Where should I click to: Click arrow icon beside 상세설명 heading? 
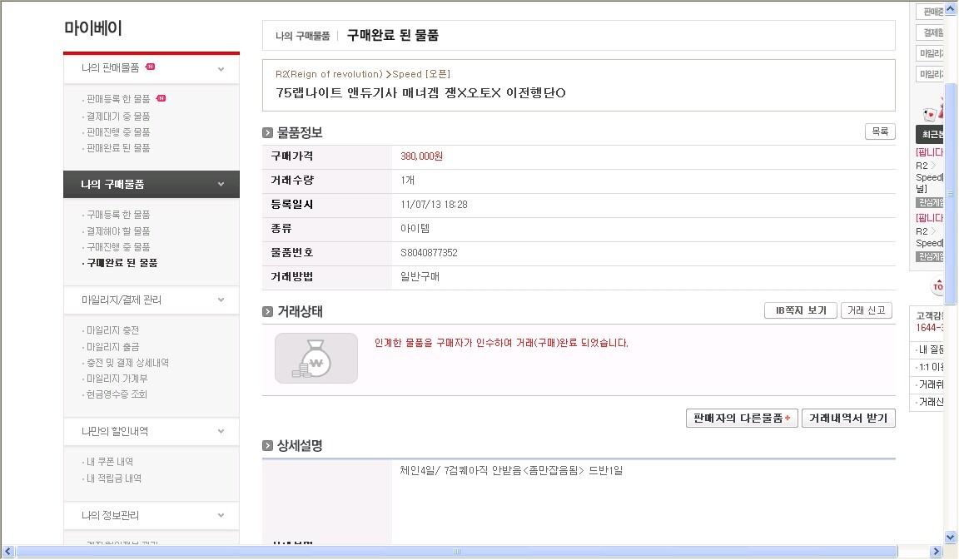tap(268, 446)
